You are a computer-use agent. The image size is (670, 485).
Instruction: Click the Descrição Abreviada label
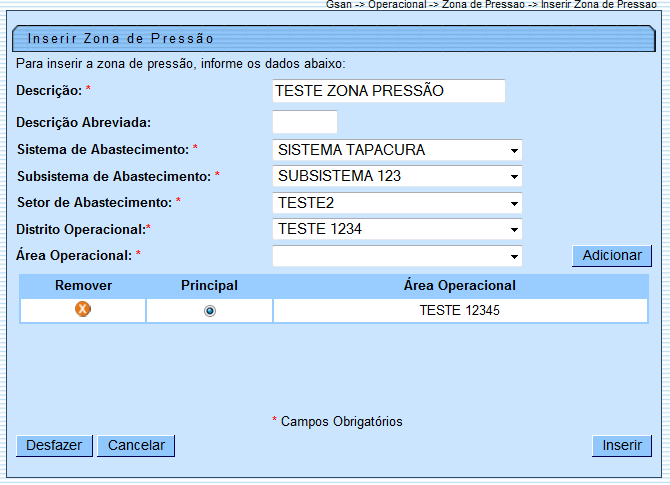point(84,123)
